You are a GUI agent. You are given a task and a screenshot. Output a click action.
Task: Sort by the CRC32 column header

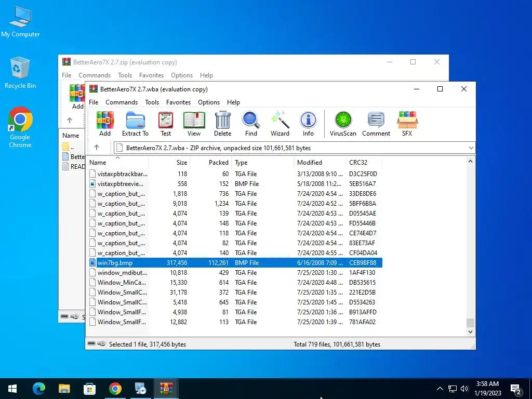[364, 163]
